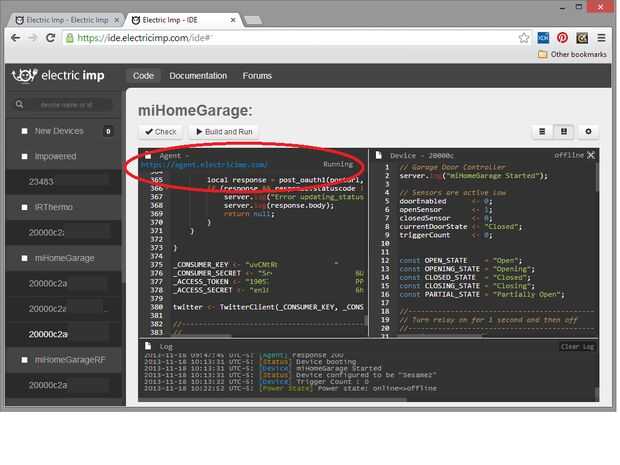The height and width of the screenshot is (465, 620).
Task: Click the Device panel file icon
Action: [x=378, y=155]
